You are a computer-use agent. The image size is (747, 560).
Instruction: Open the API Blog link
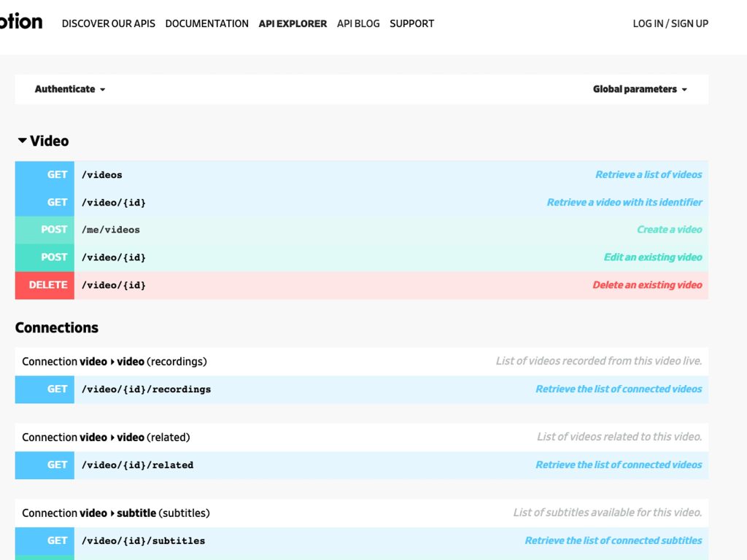coord(358,23)
